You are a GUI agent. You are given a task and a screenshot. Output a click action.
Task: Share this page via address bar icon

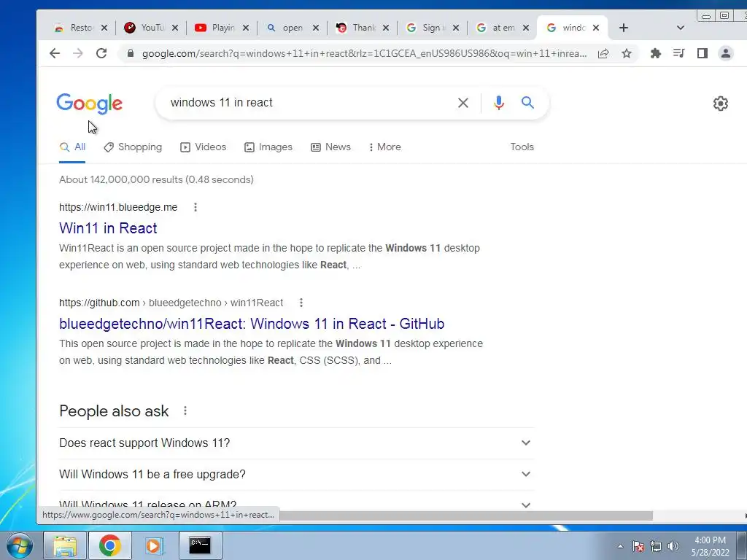[x=603, y=53]
